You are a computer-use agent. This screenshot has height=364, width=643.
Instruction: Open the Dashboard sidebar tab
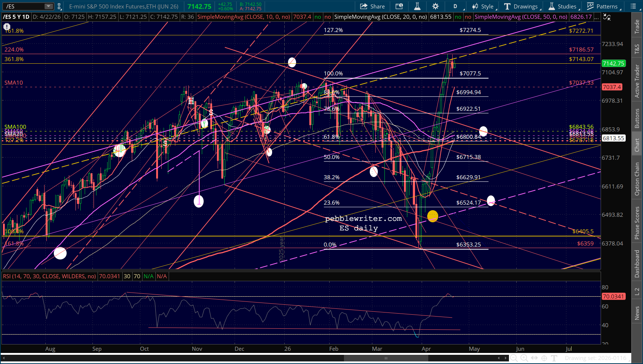click(x=637, y=264)
